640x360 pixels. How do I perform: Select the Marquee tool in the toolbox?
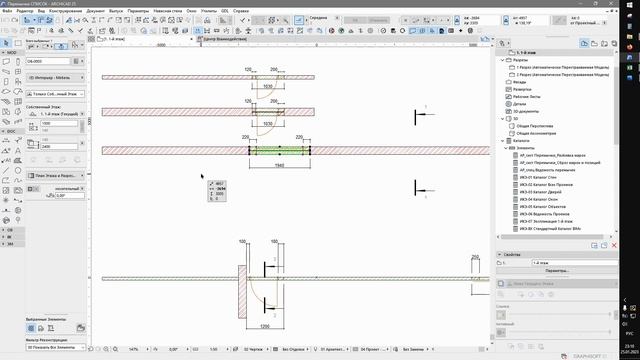pos(18,43)
